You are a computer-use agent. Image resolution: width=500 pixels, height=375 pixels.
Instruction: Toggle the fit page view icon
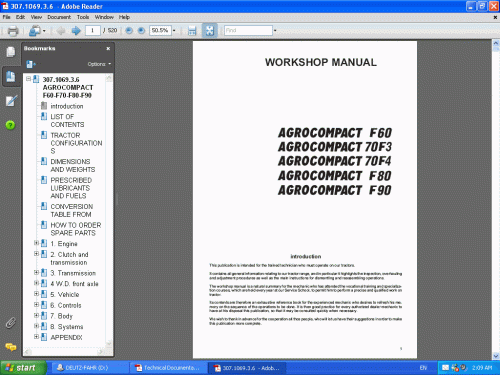pyautogui.click(x=210, y=31)
